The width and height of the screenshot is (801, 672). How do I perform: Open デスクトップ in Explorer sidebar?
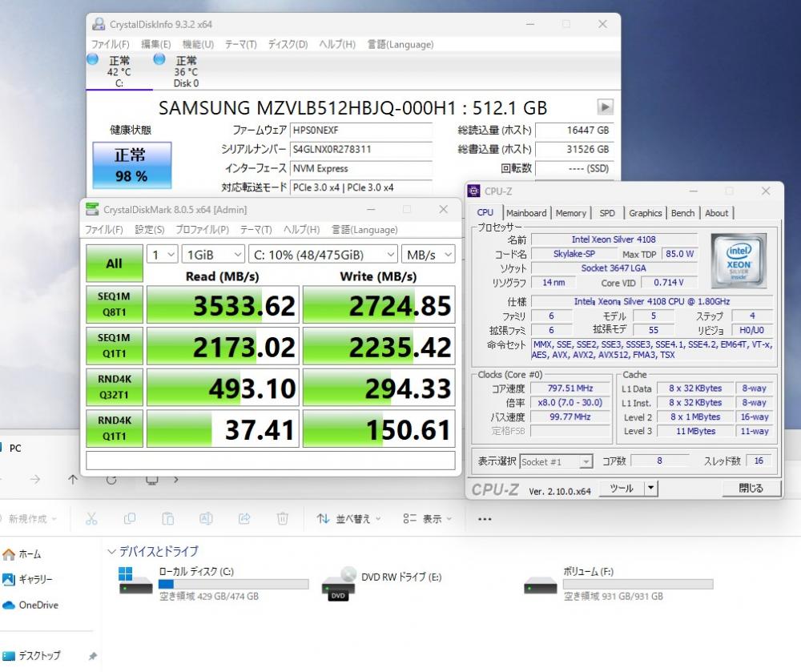click(x=32, y=656)
